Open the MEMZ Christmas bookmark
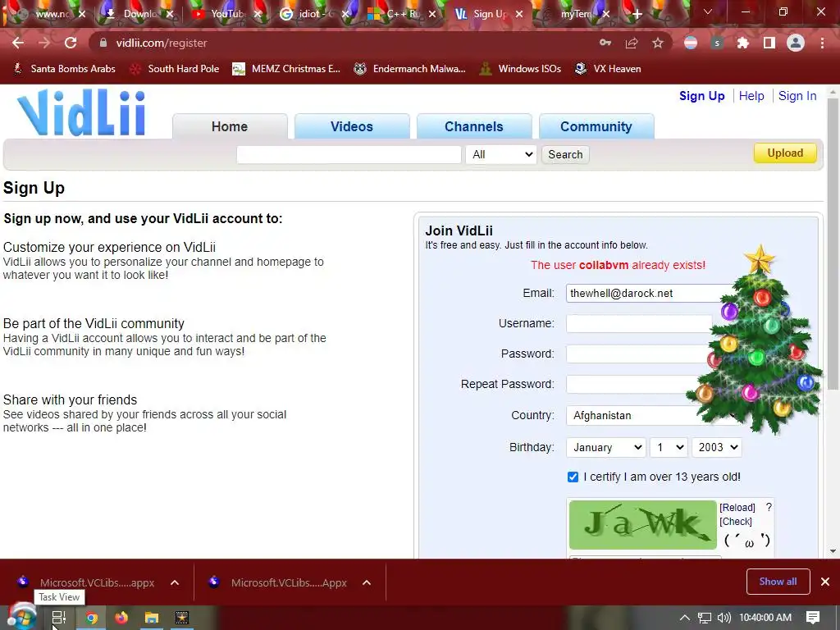The height and width of the screenshot is (630, 840). (x=286, y=69)
